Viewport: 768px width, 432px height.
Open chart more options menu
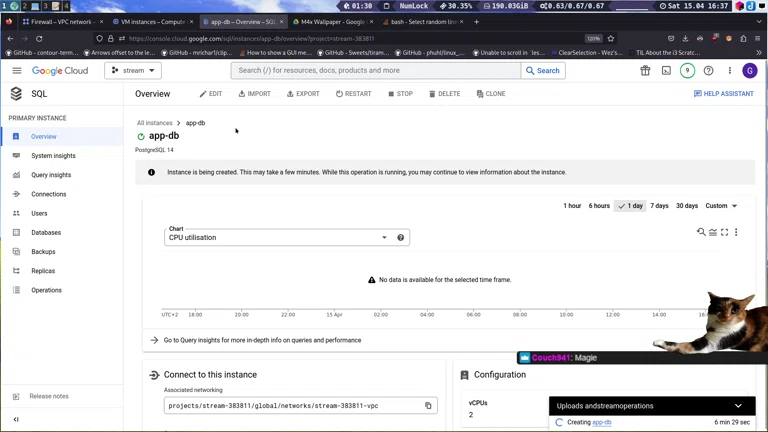(x=736, y=232)
